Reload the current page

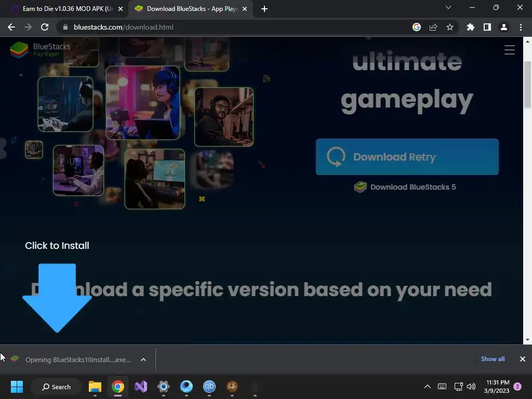click(45, 27)
